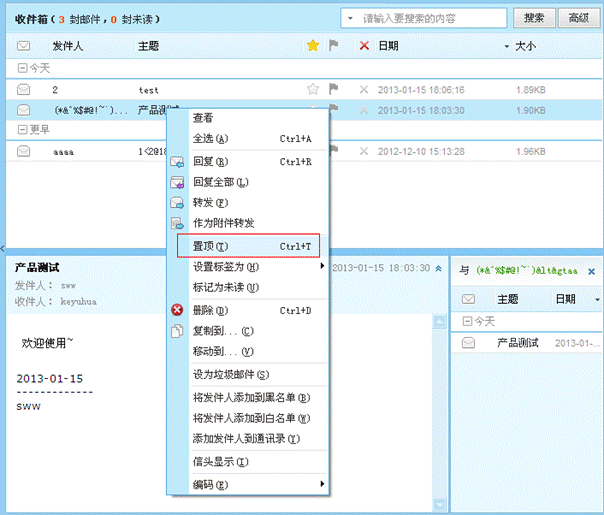Click the Reply All (回复全部) menu icon
604x515 pixels.
[x=178, y=182]
